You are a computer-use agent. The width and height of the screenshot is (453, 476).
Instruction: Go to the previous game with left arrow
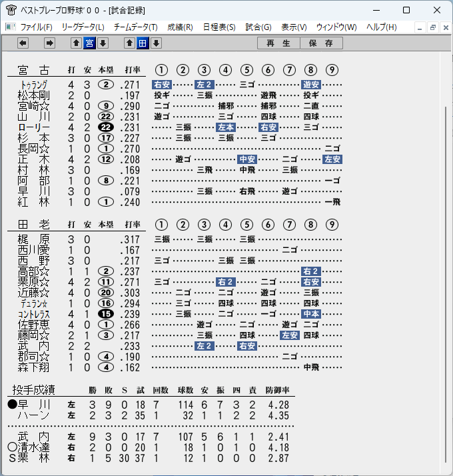tap(23, 43)
